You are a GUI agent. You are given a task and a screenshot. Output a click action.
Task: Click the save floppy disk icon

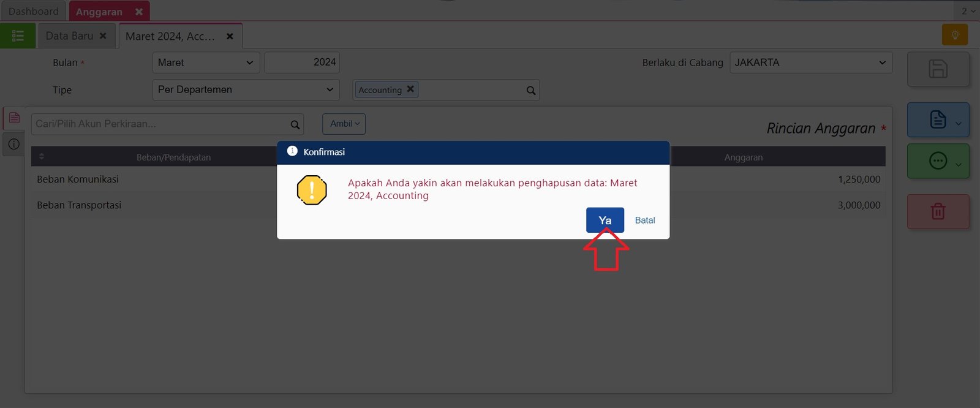click(938, 69)
